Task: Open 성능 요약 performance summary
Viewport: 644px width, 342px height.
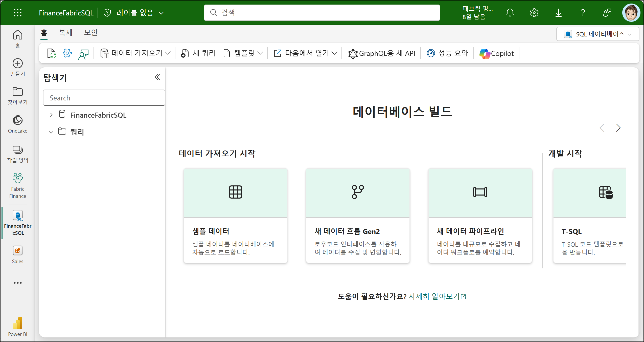Action: (447, 53)
